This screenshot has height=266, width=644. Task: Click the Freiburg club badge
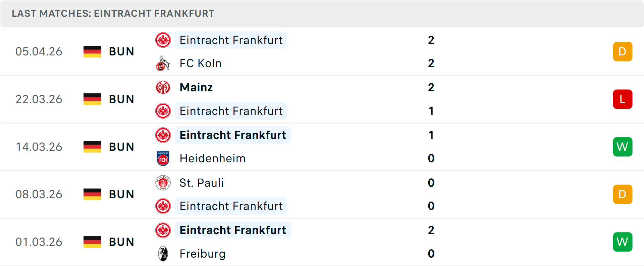[x=163, y=254]
